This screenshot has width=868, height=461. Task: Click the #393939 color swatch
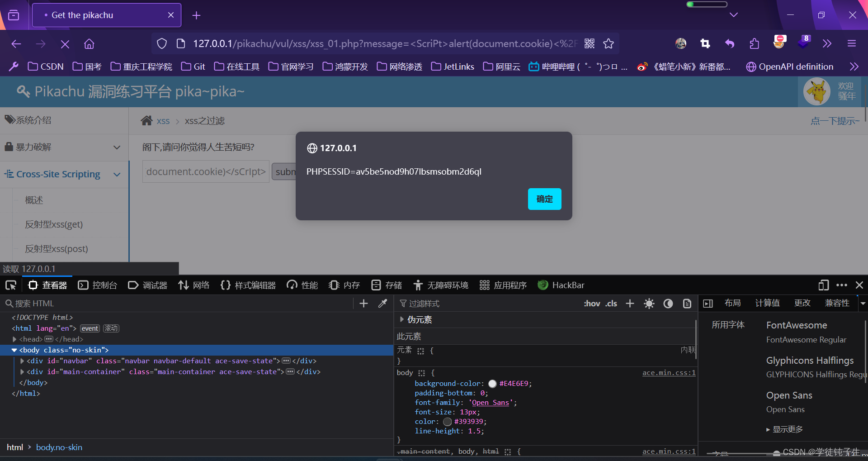click(x=448, y=422)
